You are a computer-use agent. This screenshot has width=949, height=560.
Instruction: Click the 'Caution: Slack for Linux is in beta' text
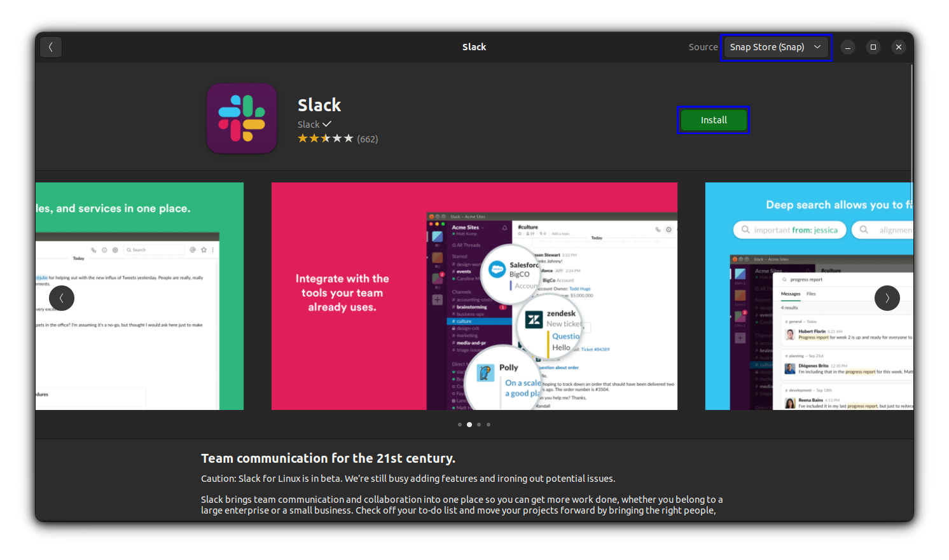(408, 479)
